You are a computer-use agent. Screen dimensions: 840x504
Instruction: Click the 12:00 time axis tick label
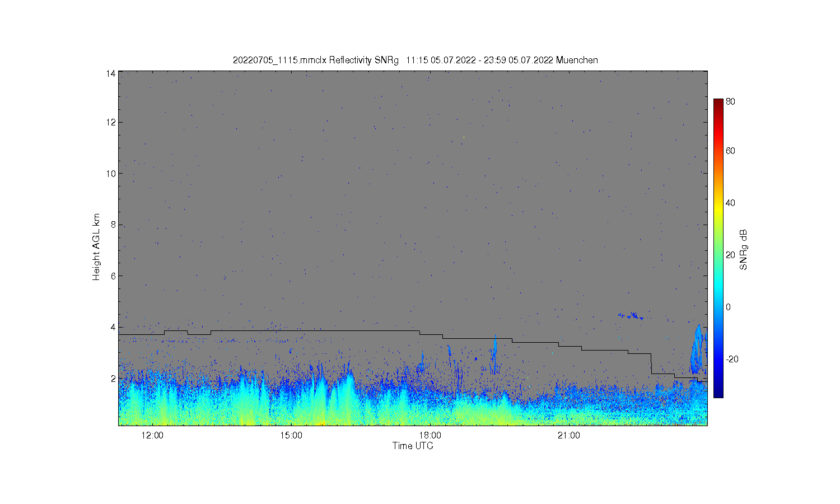pos(152,436)
